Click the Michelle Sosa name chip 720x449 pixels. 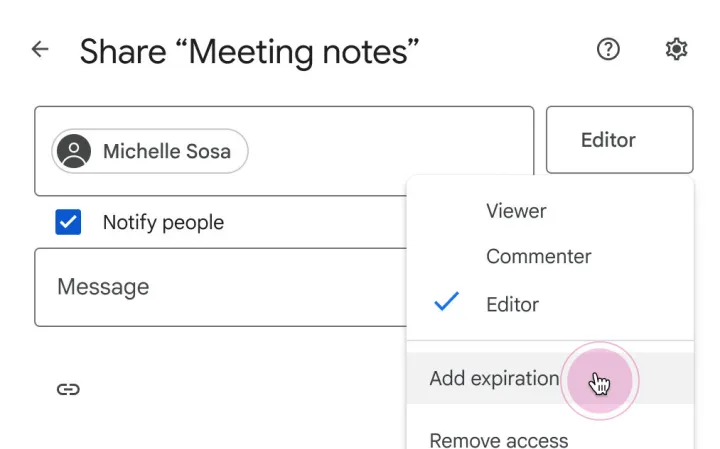pos(166,152)
